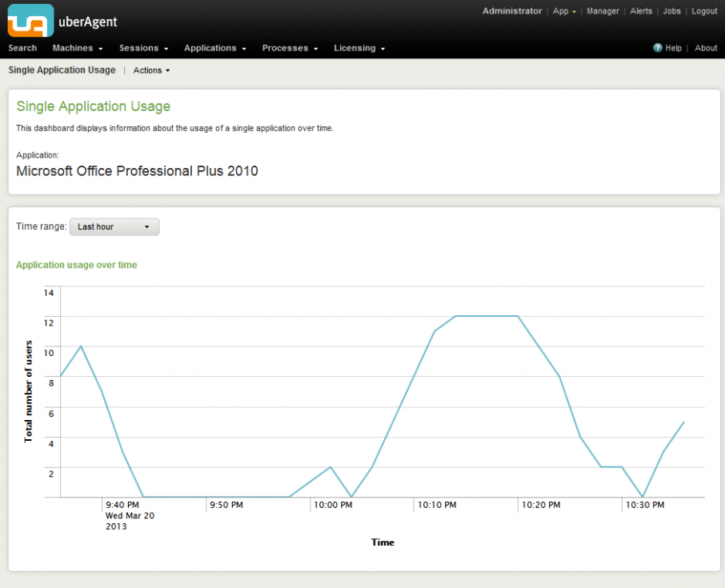The height and width of the screenshot is (588, 725).
Task: Open the Manager link
Action: coord(603,11)
